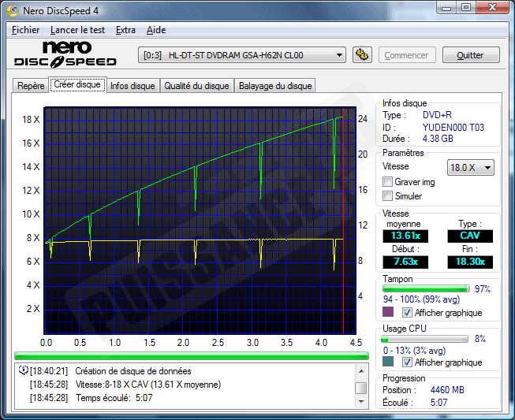515x420 pixels.
Task: Open the Extra menu
Action: click(x=125, y=30)
